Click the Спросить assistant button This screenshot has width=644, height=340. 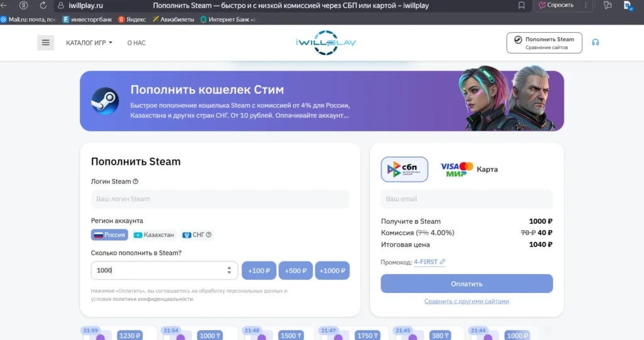pyautogui.click(x=556, y=5)
